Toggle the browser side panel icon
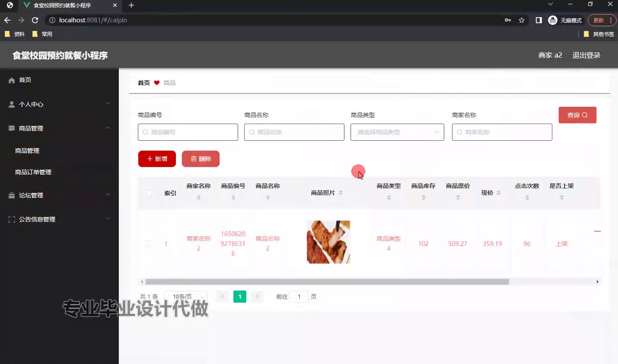 point(539,20)
